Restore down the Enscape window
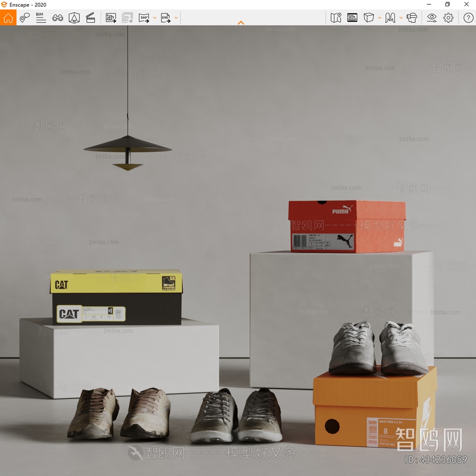The width and height of the screenshot is (476, 476). 447,4
